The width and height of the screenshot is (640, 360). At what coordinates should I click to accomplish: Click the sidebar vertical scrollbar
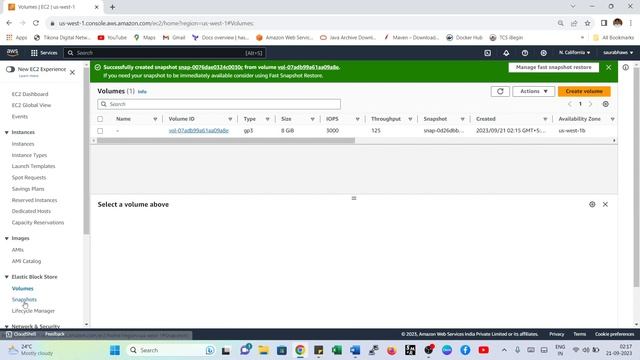point(86,151)
